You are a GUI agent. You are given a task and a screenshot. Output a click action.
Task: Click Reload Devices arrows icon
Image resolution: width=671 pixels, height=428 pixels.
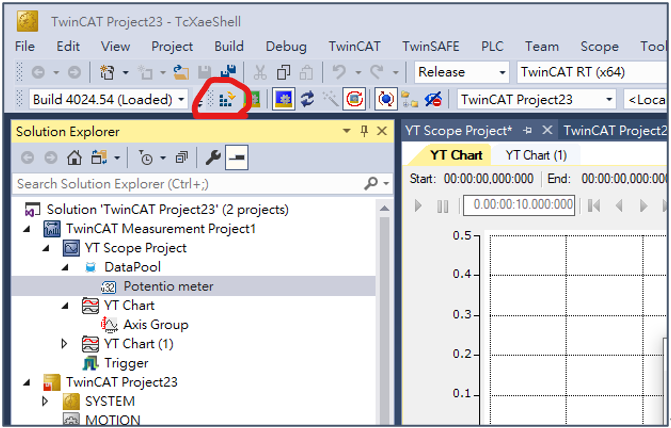(x=307, y=100)
